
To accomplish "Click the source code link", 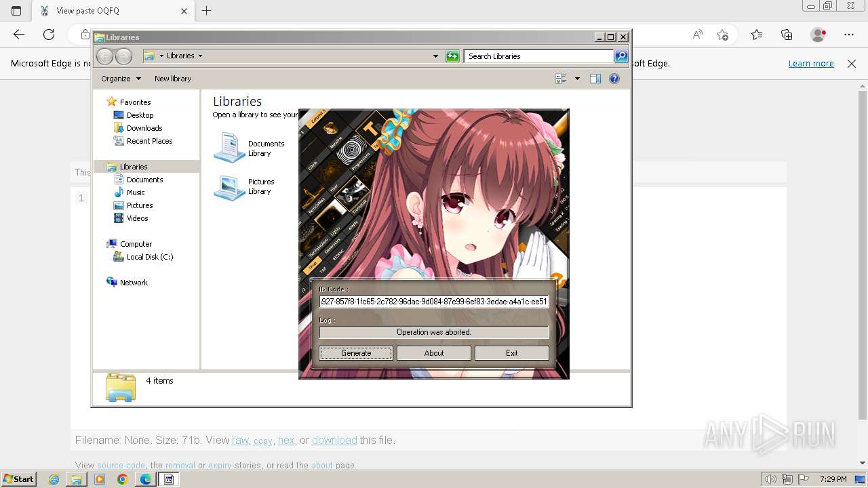I will click(121, 466).
